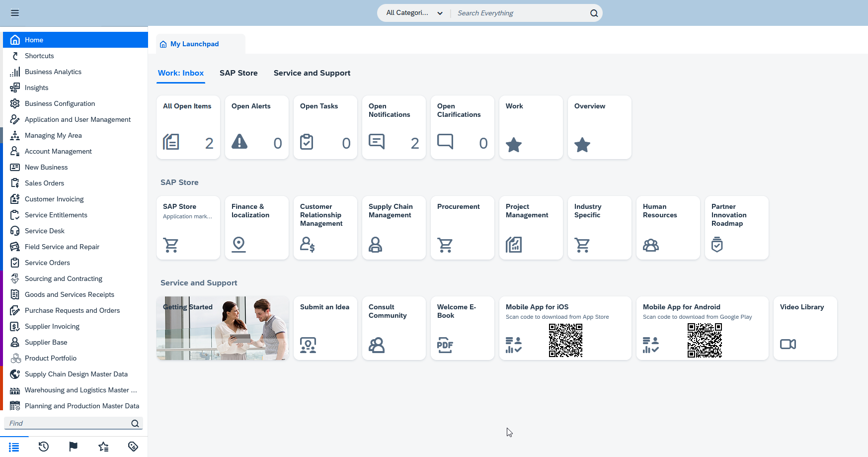This screenshot has height=457, width=868.
Task: Open Supply Chain Management tile
Action: pyautogui.click(x=394, y=228)
